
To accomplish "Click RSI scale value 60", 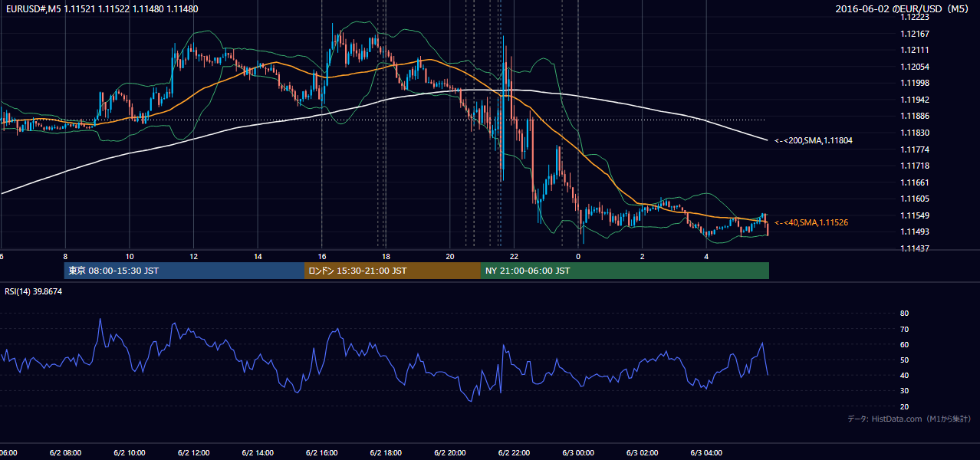I will click(905, 344).
